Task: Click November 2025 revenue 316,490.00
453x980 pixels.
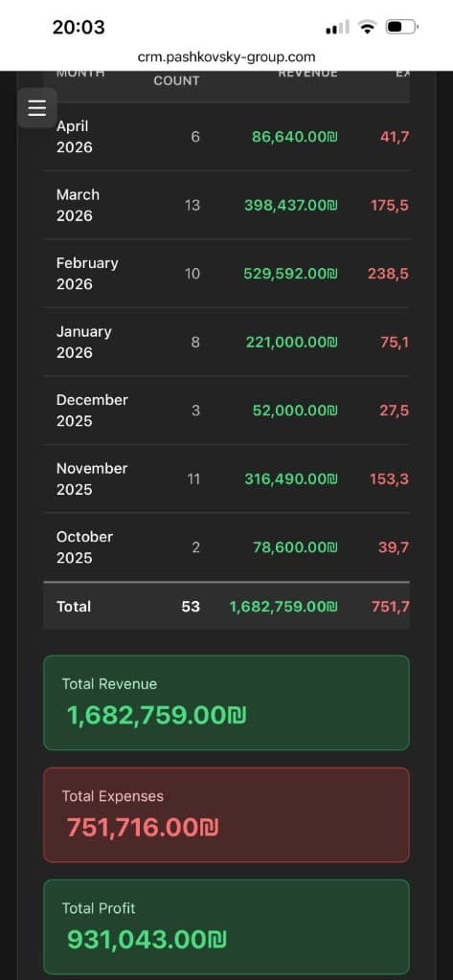Action: pyautogui.click(x=291, y=479)
